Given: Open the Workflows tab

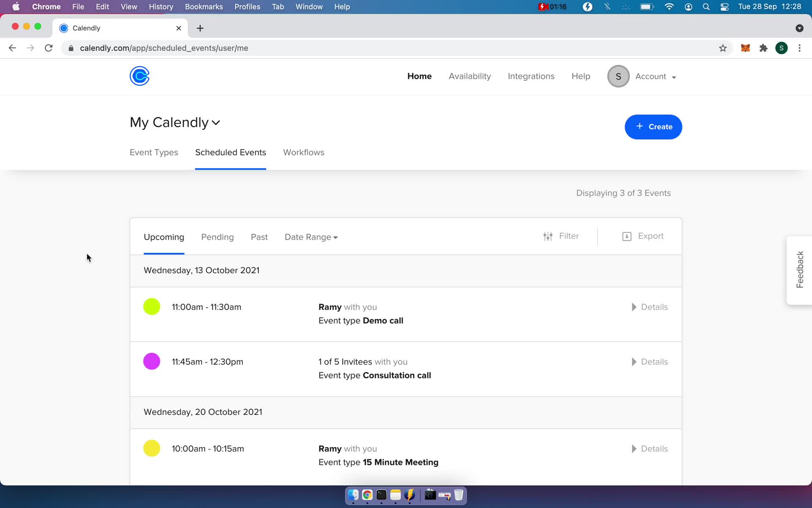Looking at the screenshot, I should click(304, 152).
